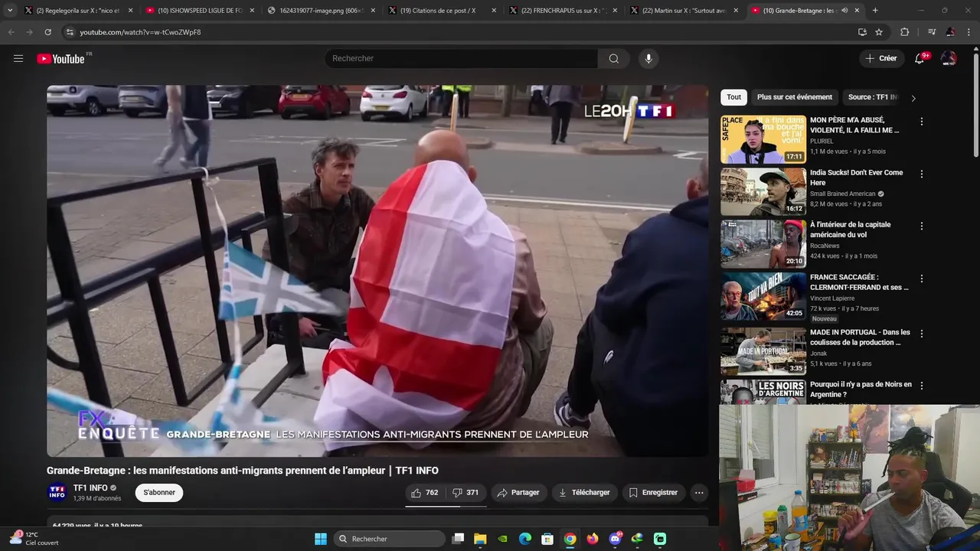Open MON PÈRE M'A ABUSÉ video thumbnail
Screen dimensions: 980x551
coord(763,139)
